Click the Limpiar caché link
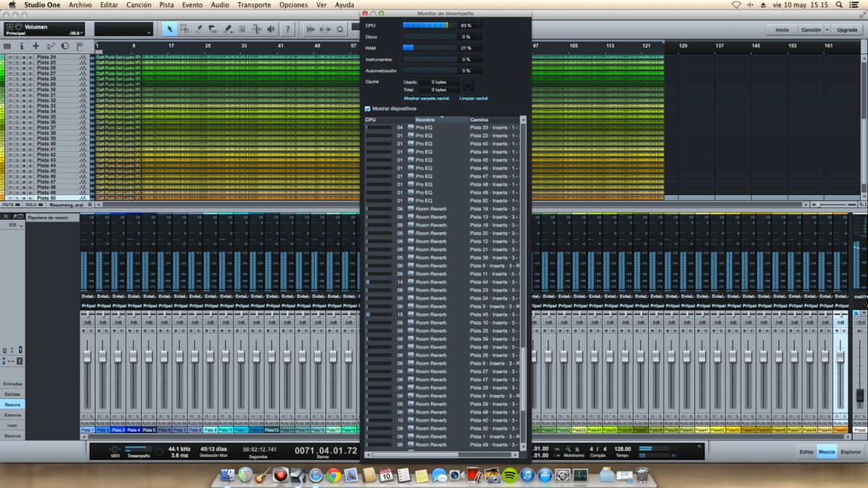Screen dimensions: 868x488 coord(473,98)
